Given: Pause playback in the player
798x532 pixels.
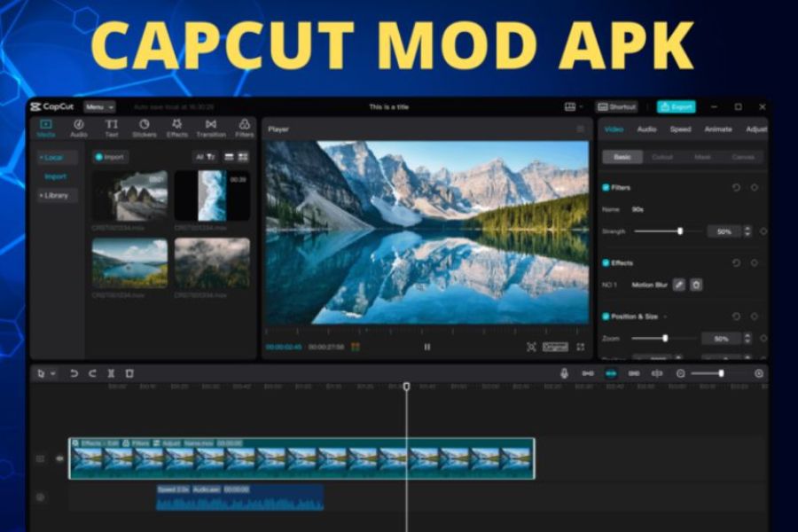Looking at the screenshot, I should point(427,348).
